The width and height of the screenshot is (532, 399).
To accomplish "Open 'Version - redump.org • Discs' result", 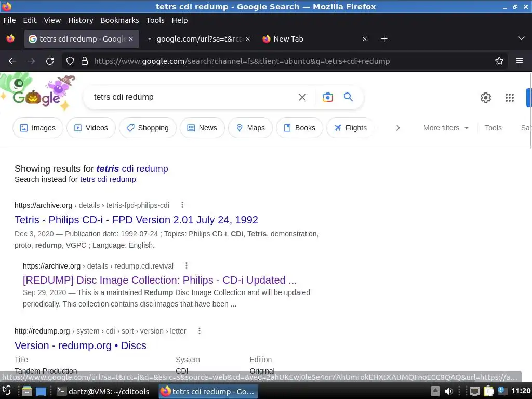I will (81, 345).
